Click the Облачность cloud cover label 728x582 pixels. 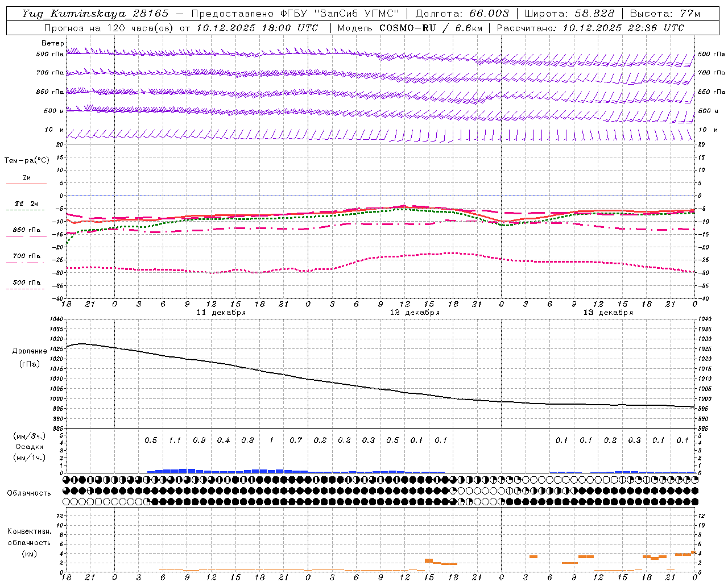click(29, 493)
